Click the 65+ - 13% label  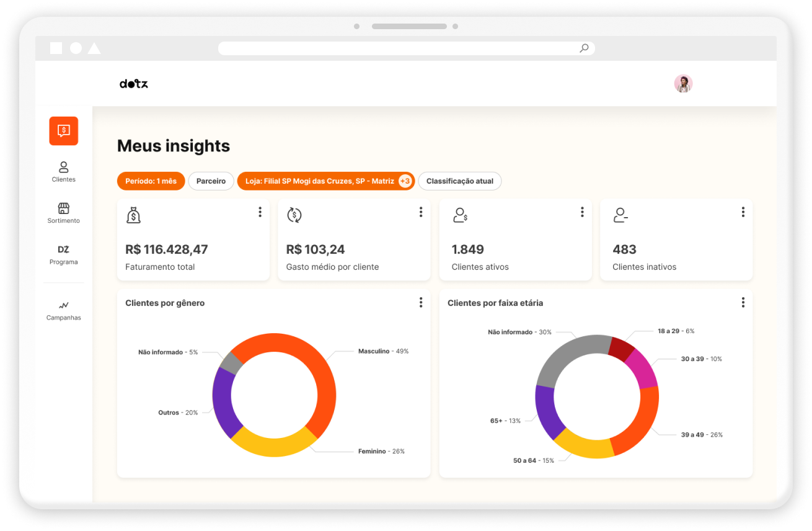click(x=505, y=421)
